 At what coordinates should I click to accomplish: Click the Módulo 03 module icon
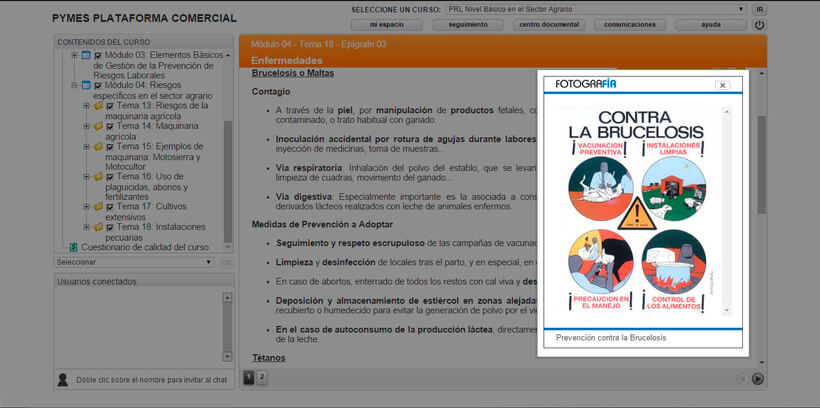click(x=86, y=55)
